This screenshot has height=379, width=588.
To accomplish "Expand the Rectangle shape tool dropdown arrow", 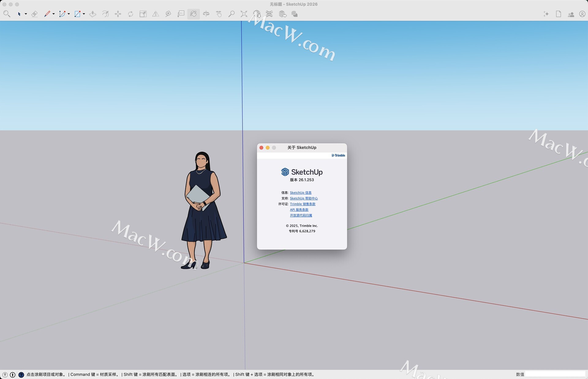I will tap(84, 14).
